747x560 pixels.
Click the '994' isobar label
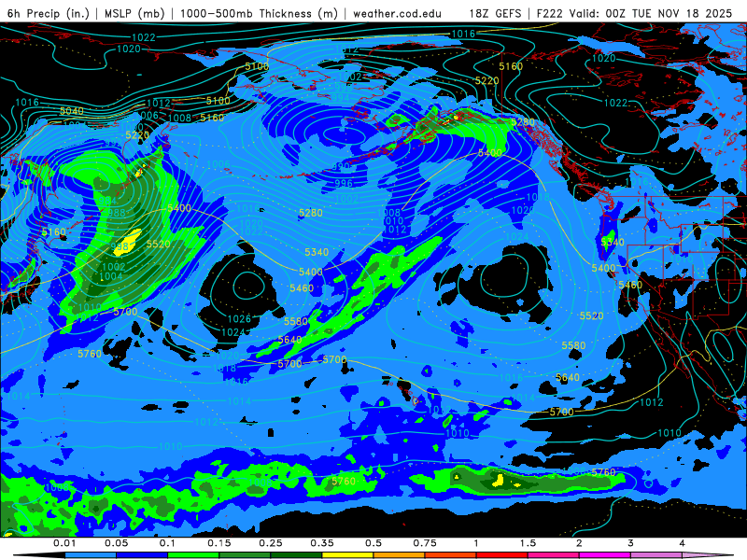[341, 98]
